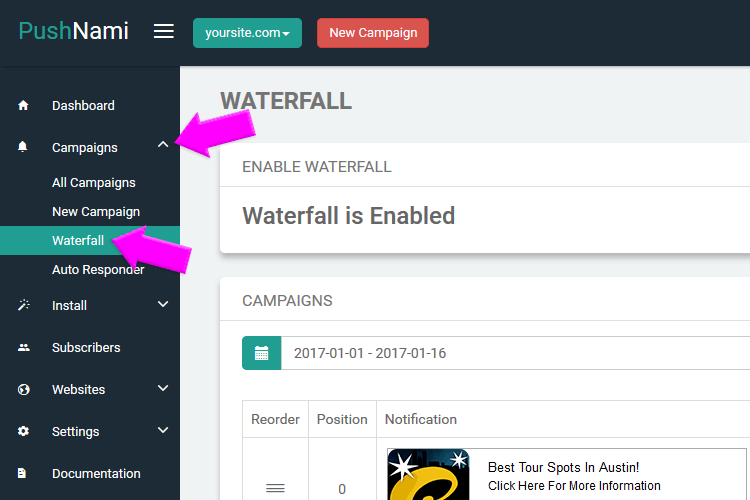This screenshot has height=500, width=750.
Task: Select Auto Responder in sidebar
Action: [98, 270]
